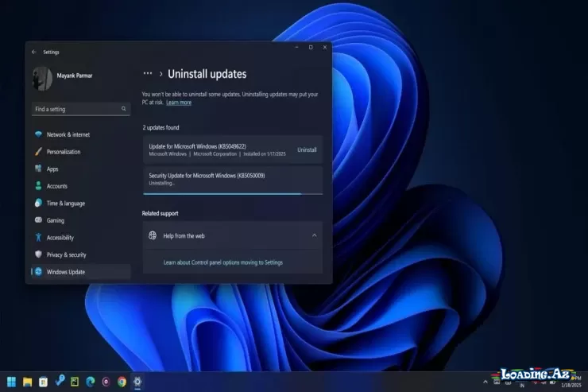The image size is (588, 392).
Task: Click the Windows Update sync icon
Action: [38, 272]
